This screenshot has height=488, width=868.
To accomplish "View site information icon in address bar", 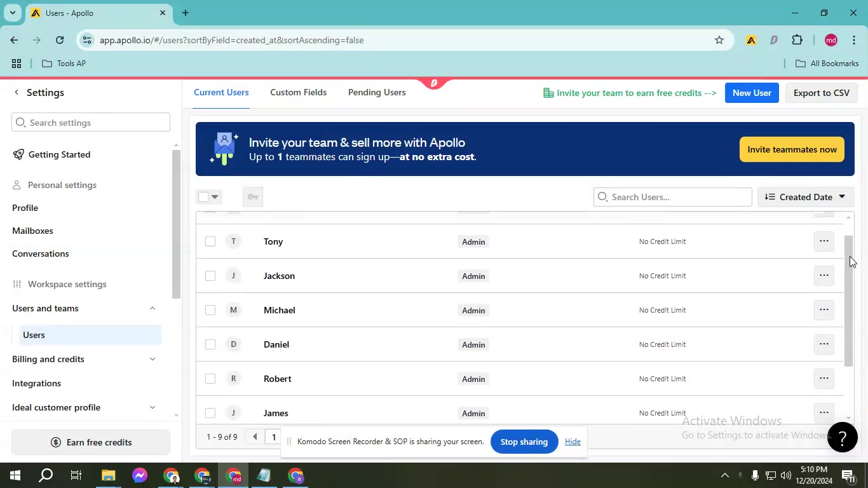I will point(87,40).
